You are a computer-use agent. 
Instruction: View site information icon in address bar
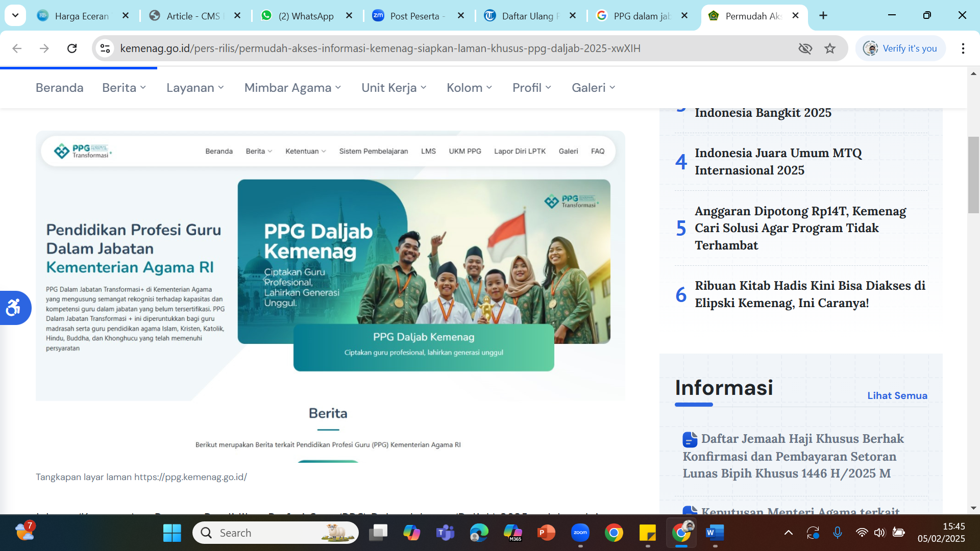(x=105, y=48)
